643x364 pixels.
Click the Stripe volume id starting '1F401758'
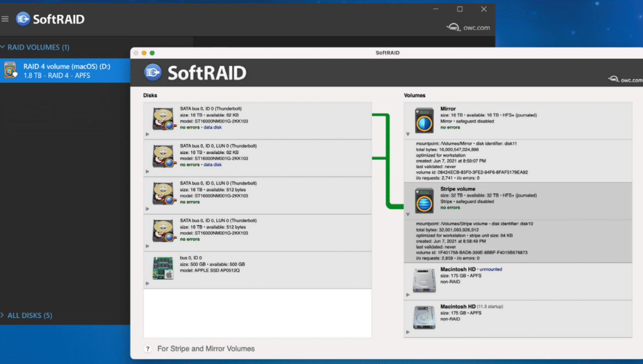coord(472,253)
